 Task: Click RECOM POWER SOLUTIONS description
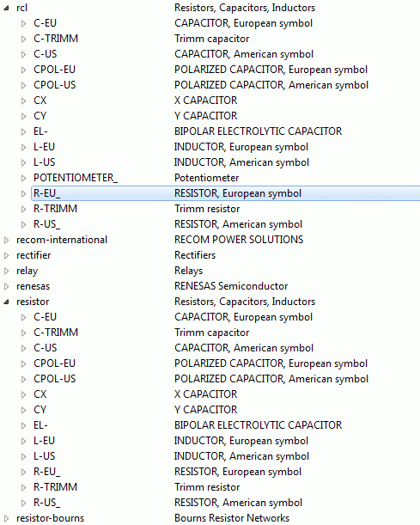tap(239, 240)
